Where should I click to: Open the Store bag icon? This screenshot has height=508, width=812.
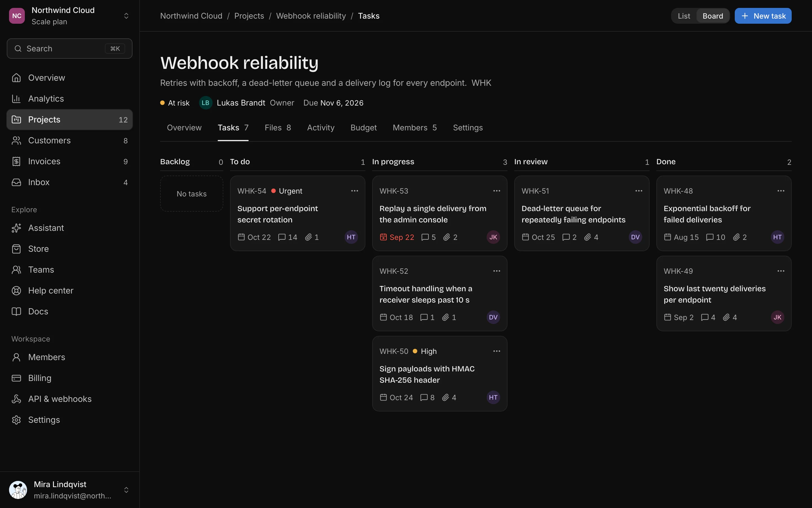point(16,249)
